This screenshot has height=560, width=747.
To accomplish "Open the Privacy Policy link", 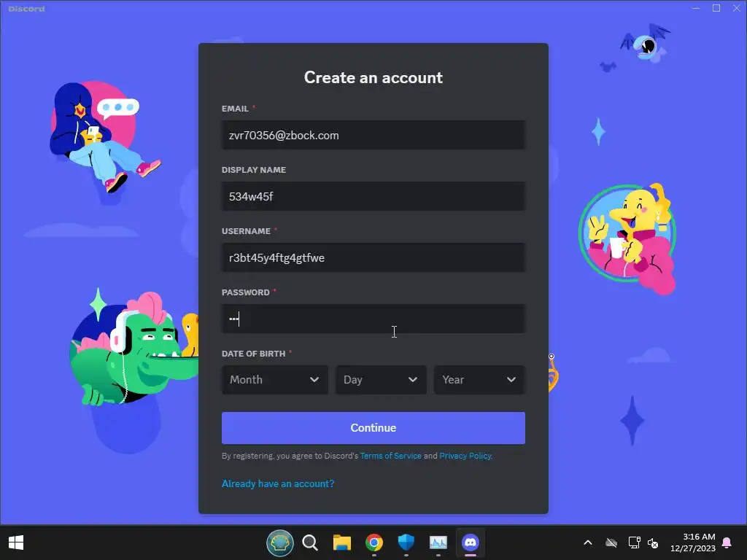I will [x=465, y=456].
